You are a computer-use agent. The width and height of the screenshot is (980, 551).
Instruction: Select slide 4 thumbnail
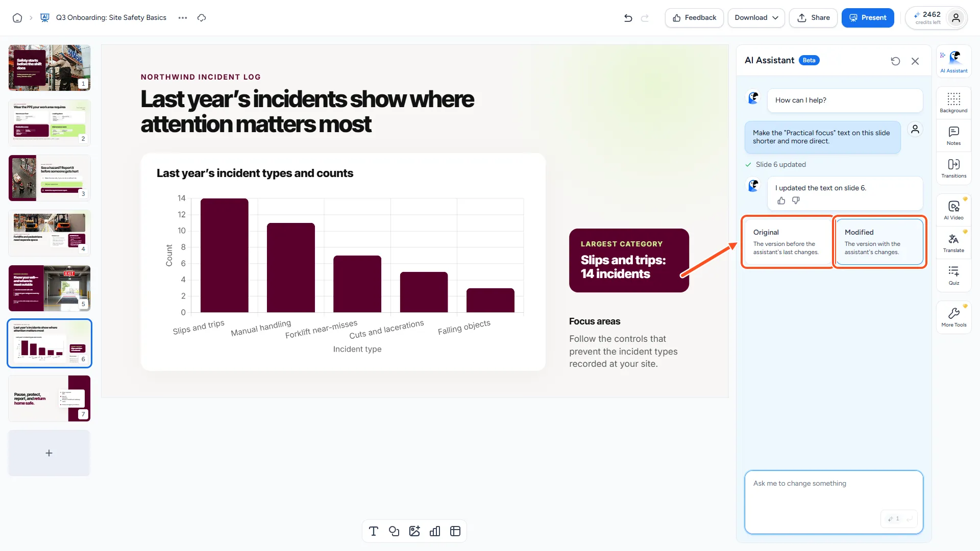[50, 233]
